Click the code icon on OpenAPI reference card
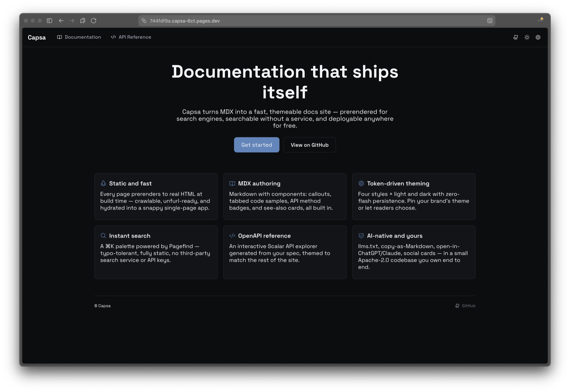Viewport: 570px width, 392px height. (232, 236)
